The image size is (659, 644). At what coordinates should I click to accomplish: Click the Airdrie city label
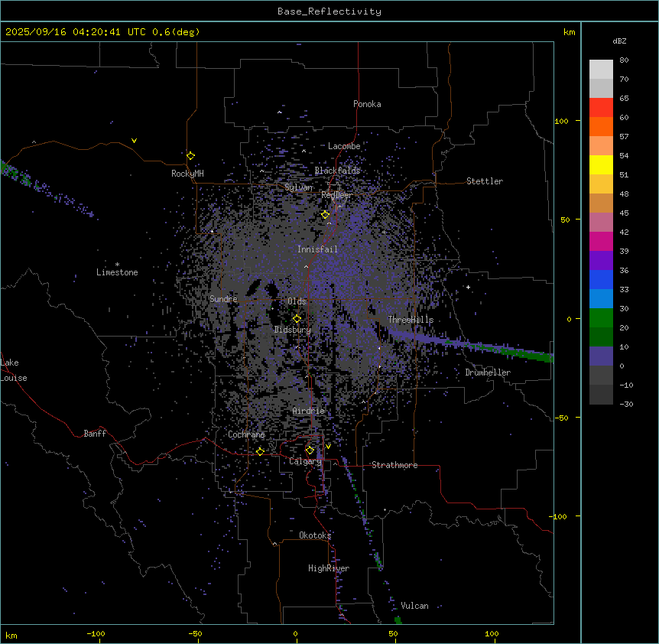coord(309,411)
